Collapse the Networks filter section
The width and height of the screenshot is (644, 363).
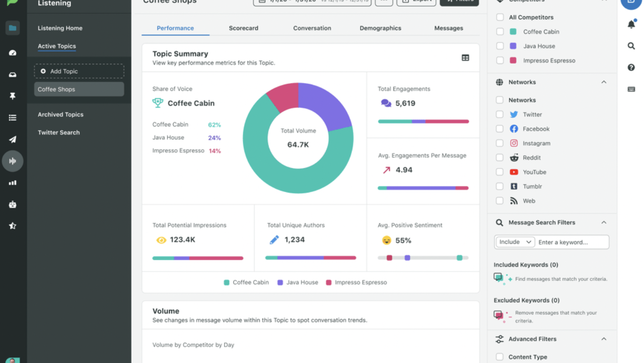604,82
